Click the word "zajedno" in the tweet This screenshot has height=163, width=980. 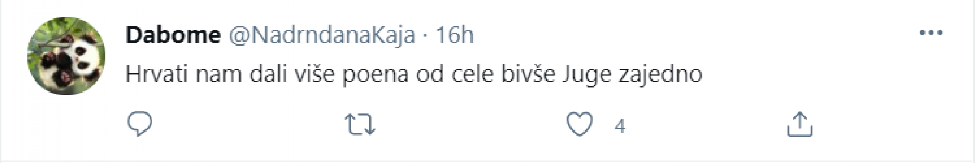(660, 75)
